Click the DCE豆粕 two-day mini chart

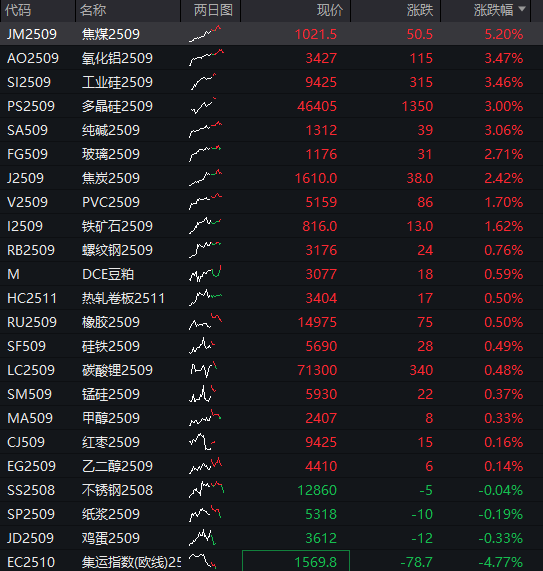coord(205,274)
